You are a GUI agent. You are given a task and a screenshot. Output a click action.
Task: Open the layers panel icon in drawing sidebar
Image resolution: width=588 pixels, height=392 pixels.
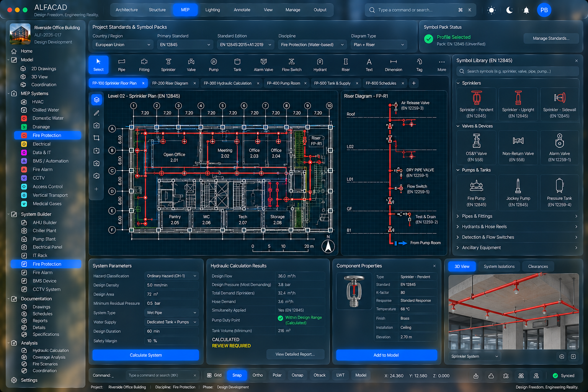point(96,100)
